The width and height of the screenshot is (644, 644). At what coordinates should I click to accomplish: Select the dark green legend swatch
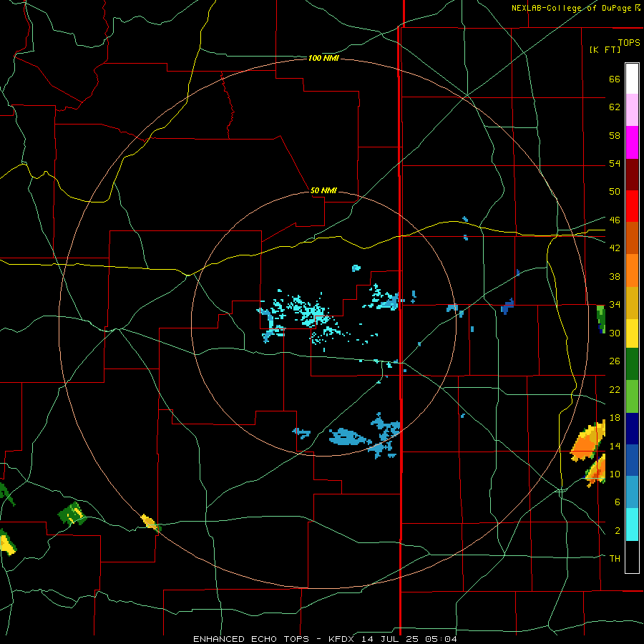coord(632,364)
